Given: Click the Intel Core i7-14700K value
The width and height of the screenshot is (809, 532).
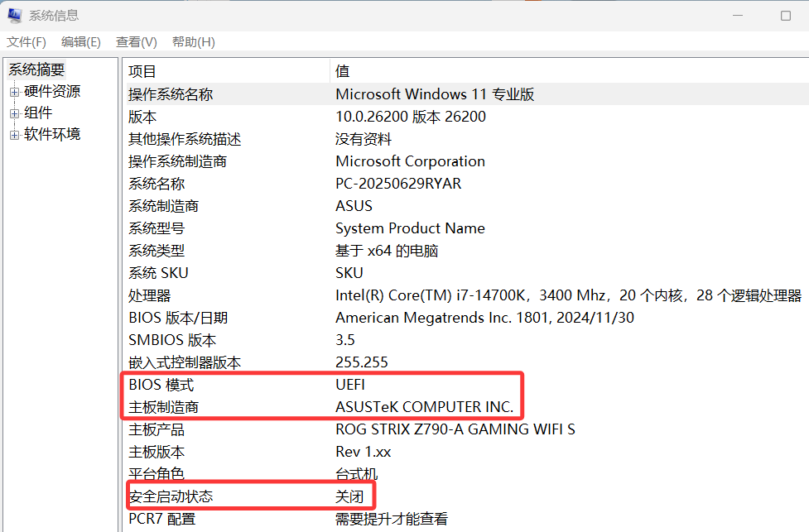Looking at the screenshot, I should tap(569, 295).
